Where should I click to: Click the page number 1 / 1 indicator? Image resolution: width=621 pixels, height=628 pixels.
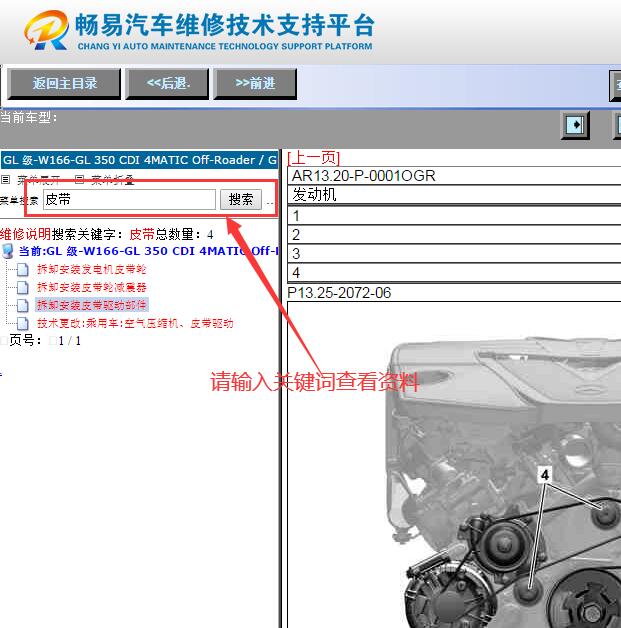pos(69,341)
